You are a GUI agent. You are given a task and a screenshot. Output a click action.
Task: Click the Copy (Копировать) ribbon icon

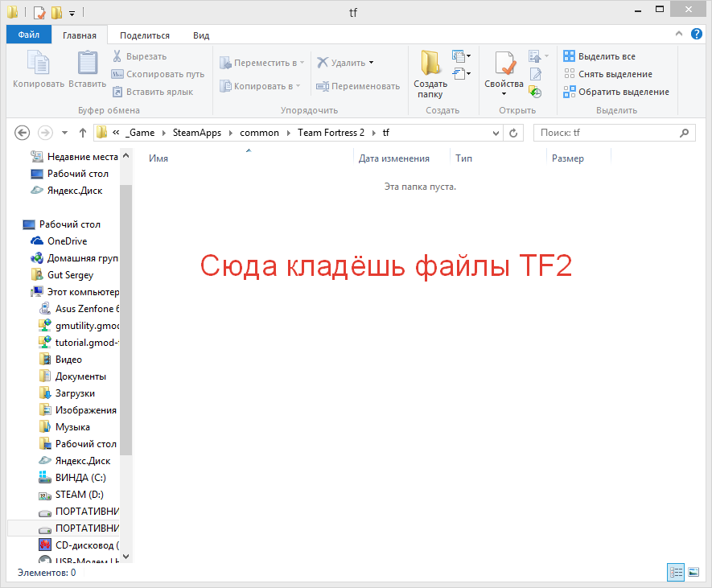(x=39, y=63)
